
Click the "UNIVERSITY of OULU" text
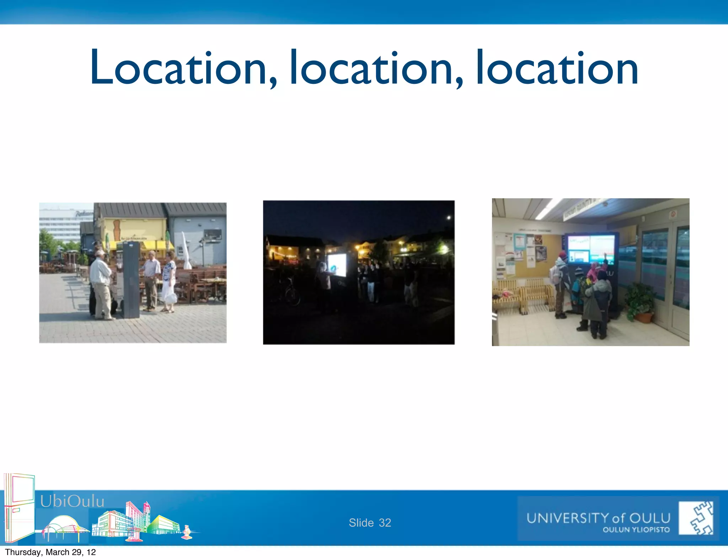598,518
